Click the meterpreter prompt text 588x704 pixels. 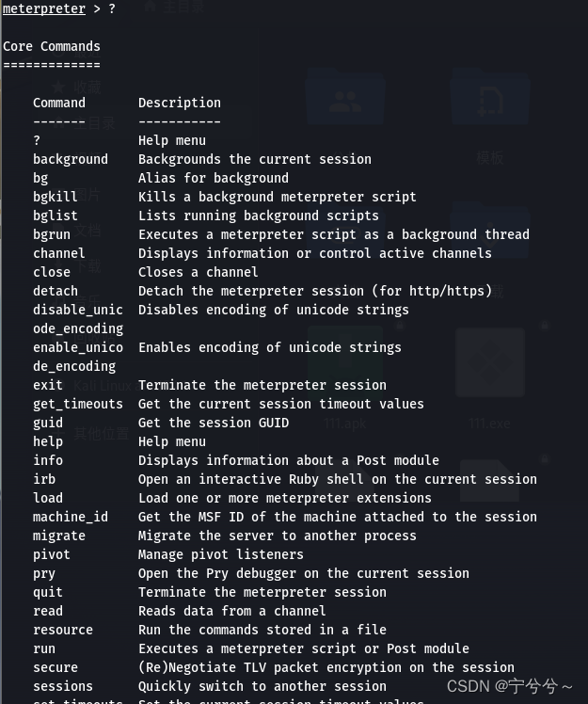click(x=43, y=8)
